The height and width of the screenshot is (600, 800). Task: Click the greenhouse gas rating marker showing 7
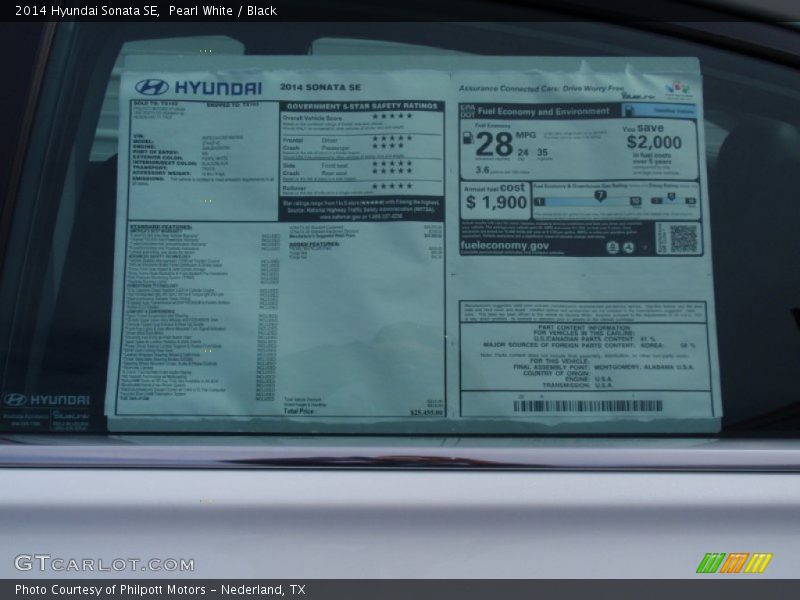(x=601, y=195)
